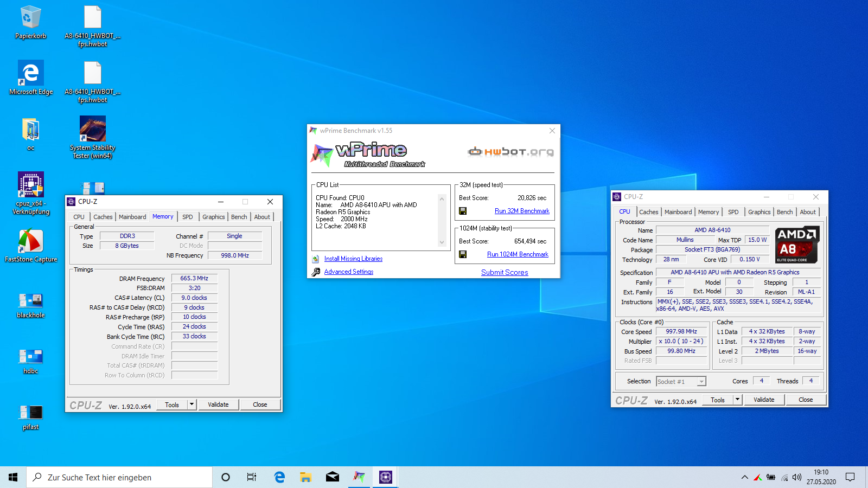
Task: Click Run 32M Benchmark link
Action: 522,211
